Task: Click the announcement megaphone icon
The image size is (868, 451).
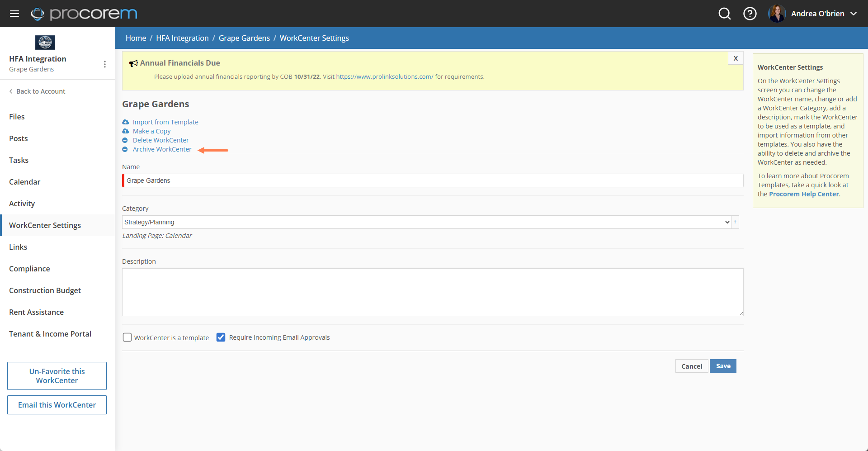Action: click(x=133, y=63)
